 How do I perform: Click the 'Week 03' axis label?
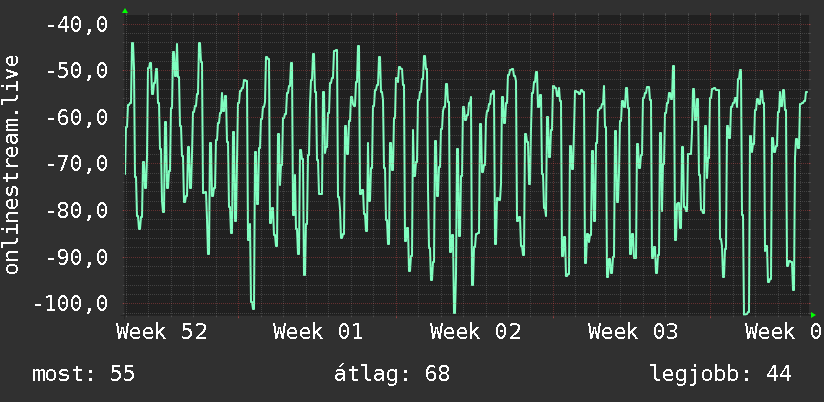[633, 332]
